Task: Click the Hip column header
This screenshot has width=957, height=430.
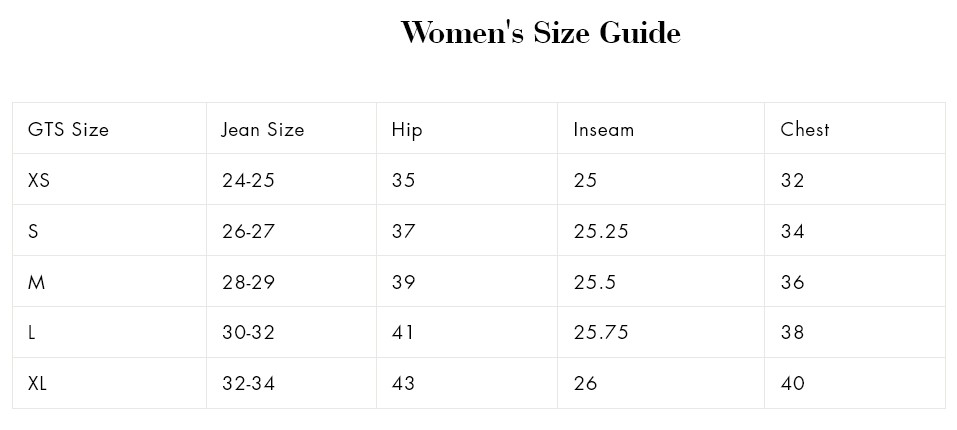Action: pyautogui.click(x=406, y=130)
